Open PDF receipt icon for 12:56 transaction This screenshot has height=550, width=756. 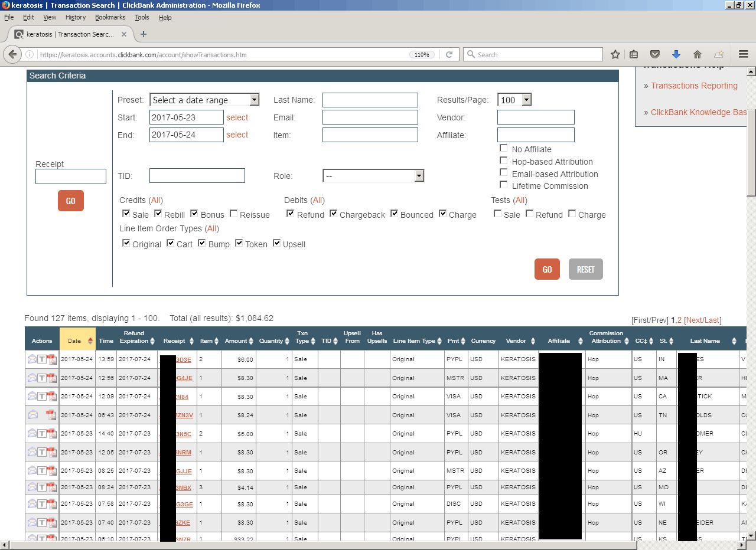coord(51,378)
